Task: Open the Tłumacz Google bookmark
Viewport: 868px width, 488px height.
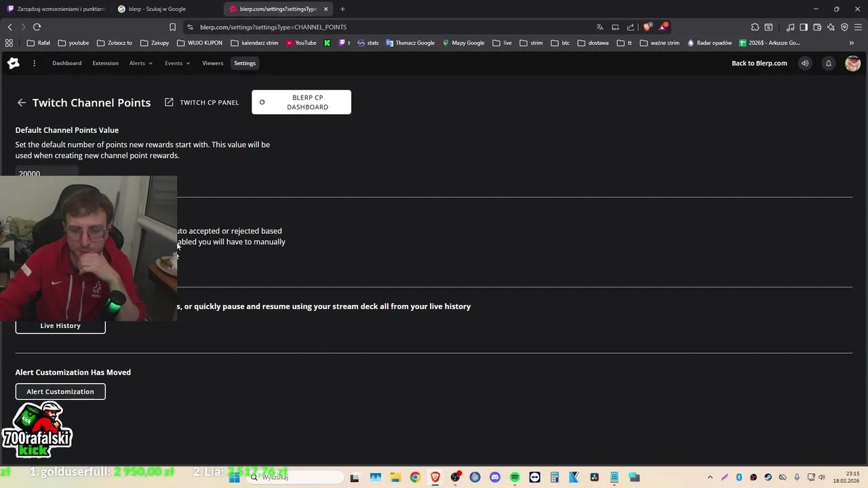Action: [410, 43]
